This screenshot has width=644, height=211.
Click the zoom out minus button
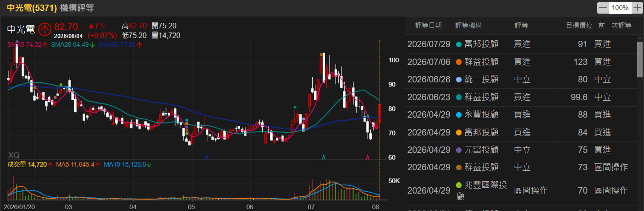point(603,8)
